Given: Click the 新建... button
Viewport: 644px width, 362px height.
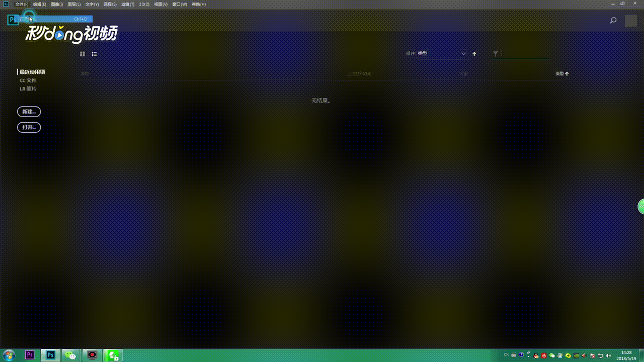Looking at the screenshot, I should pyautogui.click(x=29, y=112).
